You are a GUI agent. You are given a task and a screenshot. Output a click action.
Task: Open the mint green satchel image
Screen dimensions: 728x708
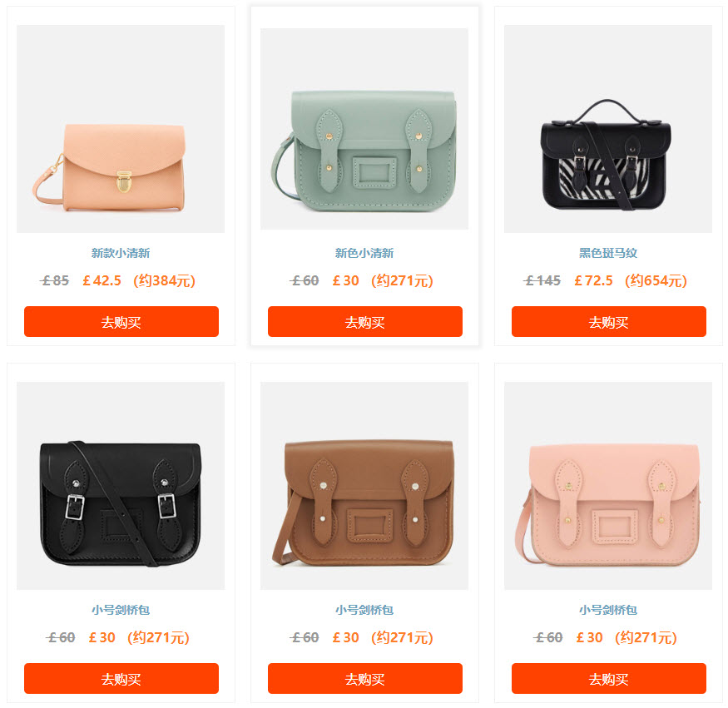(x=364, y=129)
